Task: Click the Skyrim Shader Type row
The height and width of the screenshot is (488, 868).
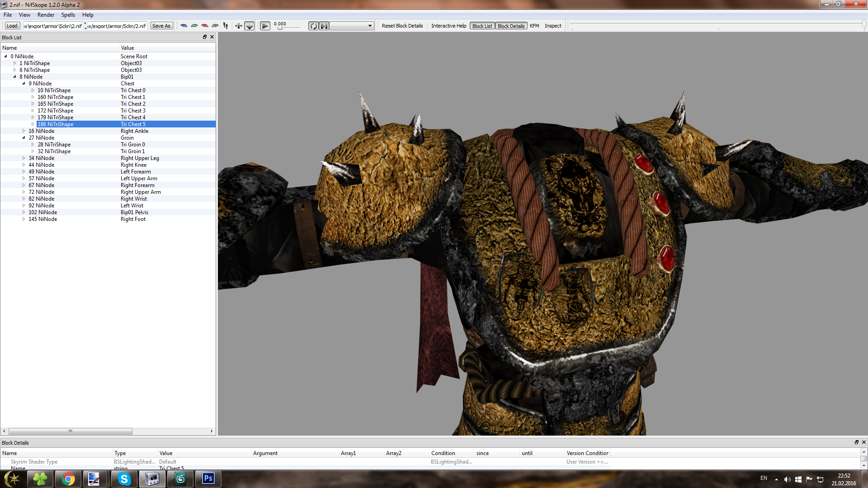Action: coord(305,462)
